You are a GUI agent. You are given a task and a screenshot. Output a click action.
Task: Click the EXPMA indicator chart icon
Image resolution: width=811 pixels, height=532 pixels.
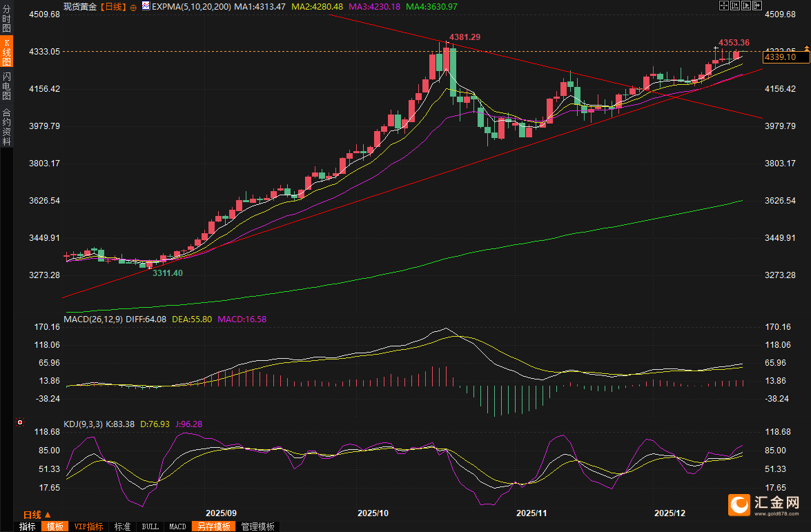pos(146,6)
